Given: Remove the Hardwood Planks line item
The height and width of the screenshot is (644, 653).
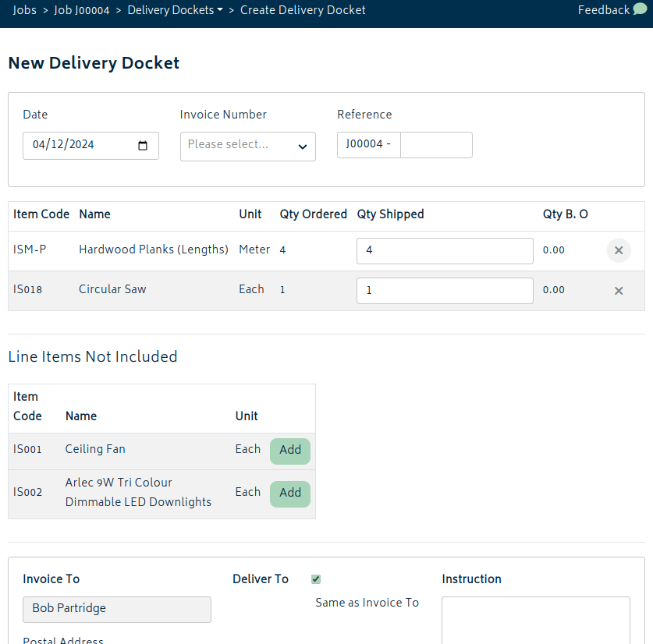Looking at the screenshot, I should (x=619, y=250).
